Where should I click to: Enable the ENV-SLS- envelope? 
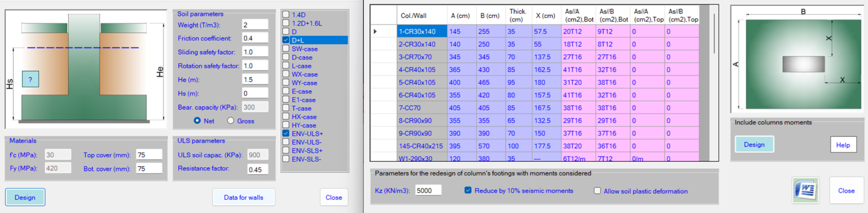pos(286,159)
